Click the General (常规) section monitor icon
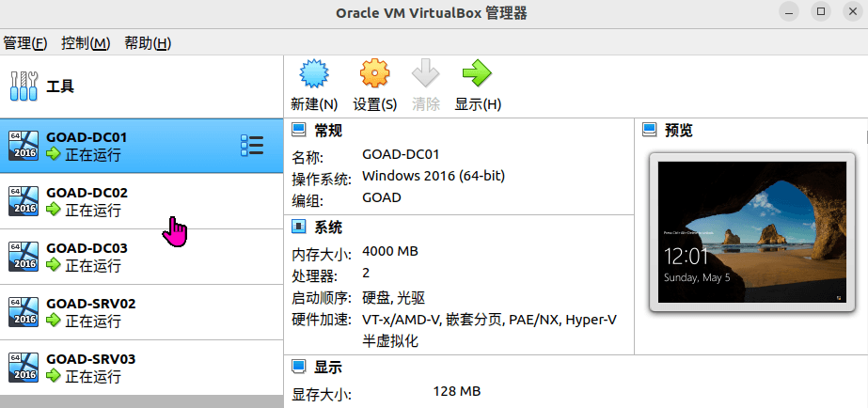Image resolution: width=868 pixels, height=408 pixels. point(299,130)
